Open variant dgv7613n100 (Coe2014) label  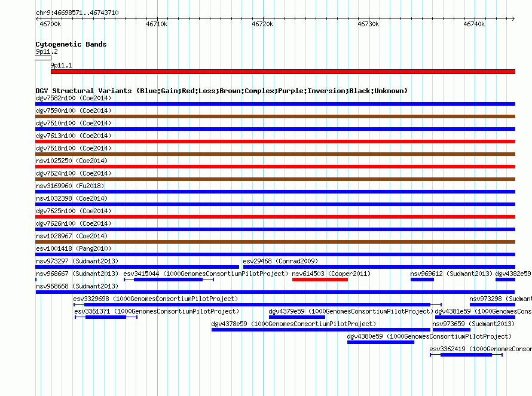click(x=74, y=136)
